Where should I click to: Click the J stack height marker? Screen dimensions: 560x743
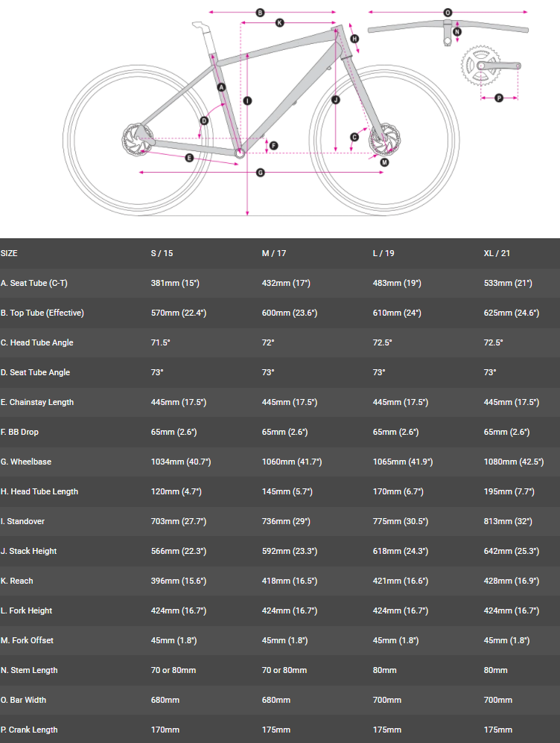coord(336,99)
